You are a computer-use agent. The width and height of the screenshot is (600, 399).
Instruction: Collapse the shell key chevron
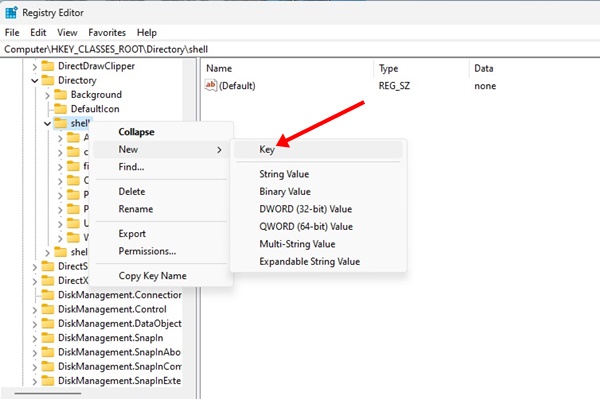[47, 124]
